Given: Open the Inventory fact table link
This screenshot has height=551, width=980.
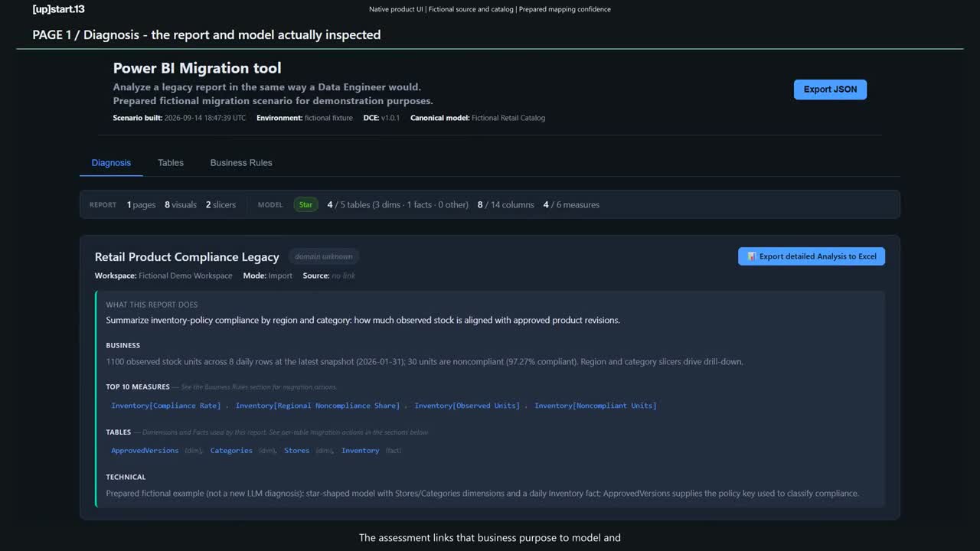Looking at the screenshot, I should tap(361, 451).
